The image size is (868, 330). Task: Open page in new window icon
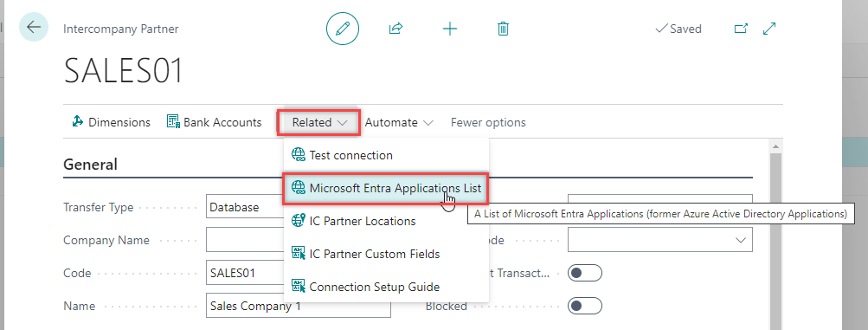click(741, 29)
